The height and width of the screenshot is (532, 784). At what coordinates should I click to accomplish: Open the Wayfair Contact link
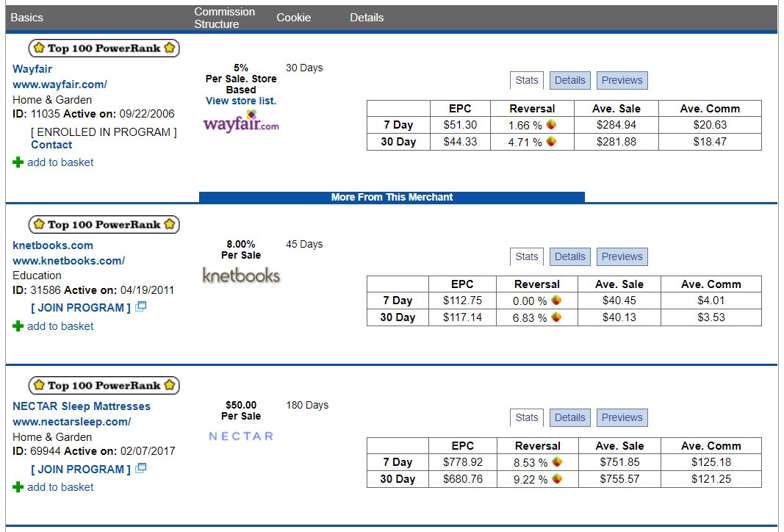pos(51,145)
